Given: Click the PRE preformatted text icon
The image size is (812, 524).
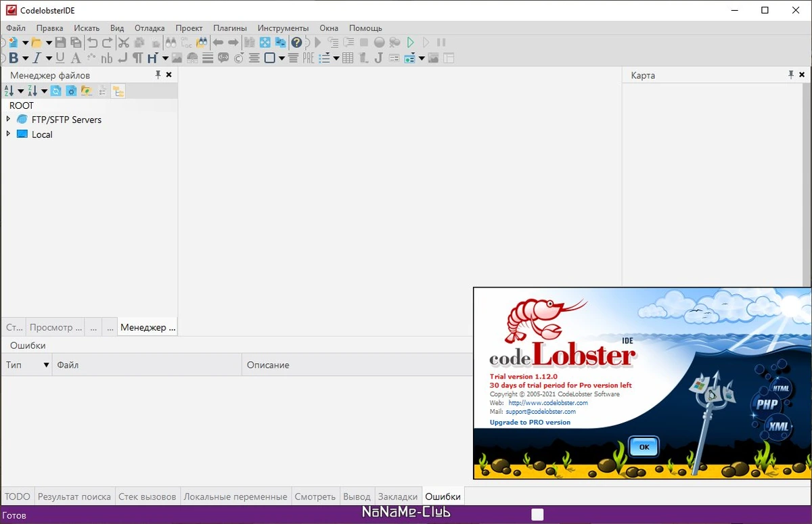Looking at the screenshot, I should point(309,58).
